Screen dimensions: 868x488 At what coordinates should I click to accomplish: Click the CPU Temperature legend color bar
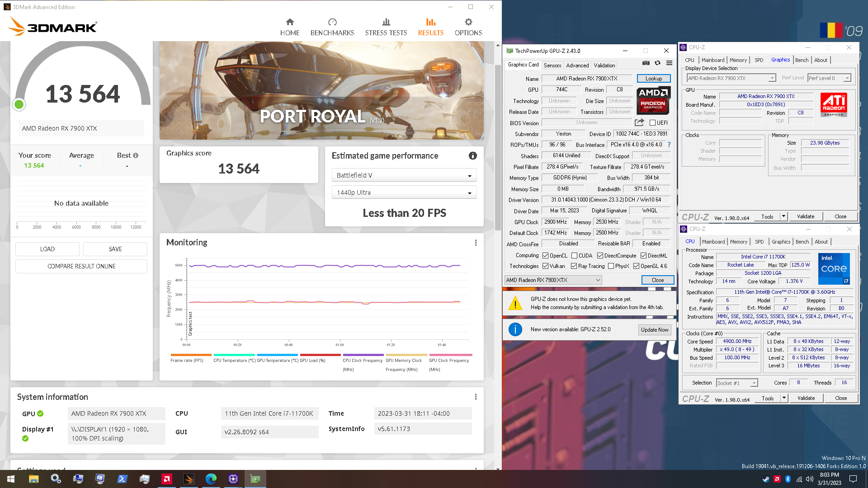[x=234, y=355]
